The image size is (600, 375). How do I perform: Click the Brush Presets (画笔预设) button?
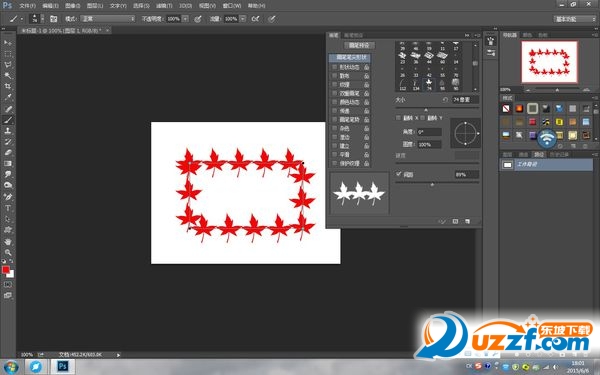tap(359, 45)
